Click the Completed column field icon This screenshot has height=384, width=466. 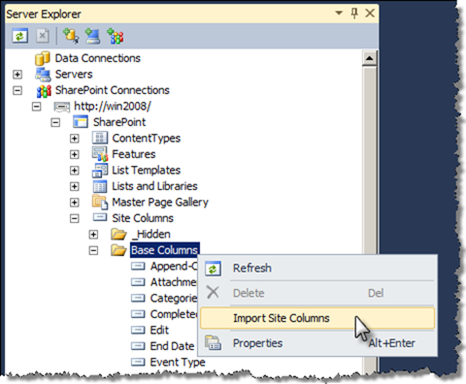point(138,314)
